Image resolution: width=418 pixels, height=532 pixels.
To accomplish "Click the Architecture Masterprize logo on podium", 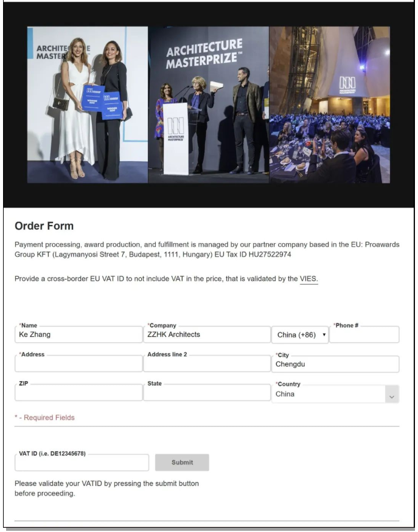I will point(176,129).
